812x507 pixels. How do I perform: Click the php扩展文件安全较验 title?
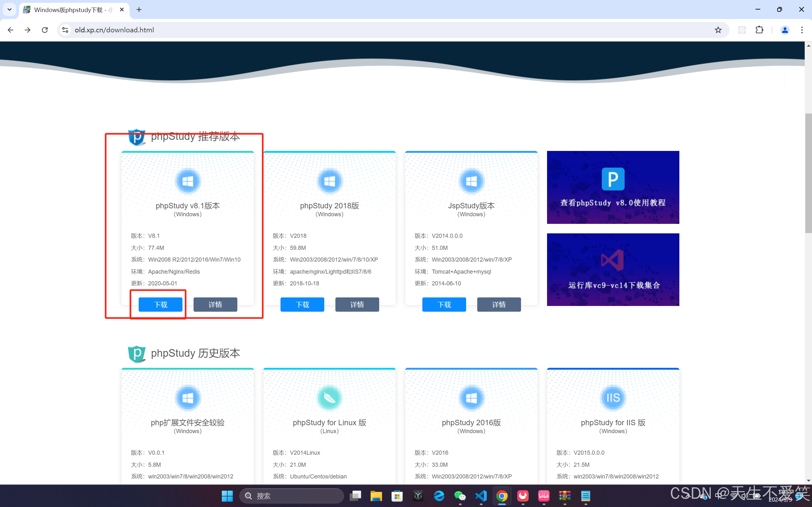click(188, 422)
